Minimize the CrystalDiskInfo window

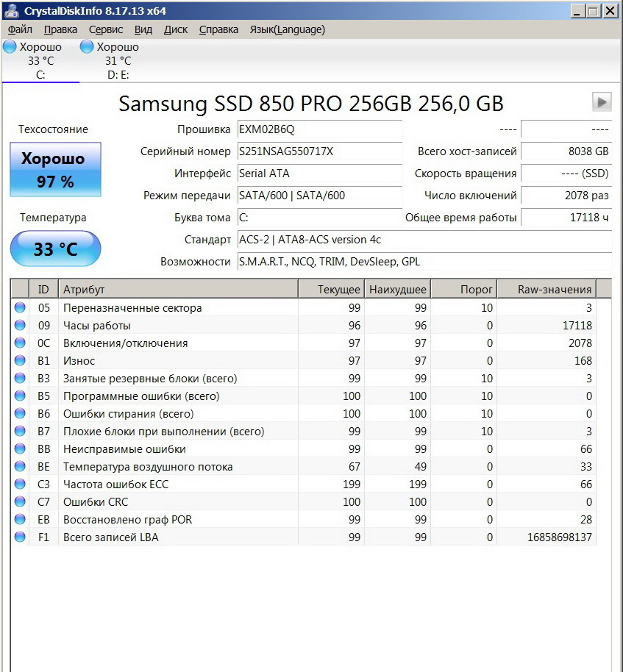click(577, 11)
